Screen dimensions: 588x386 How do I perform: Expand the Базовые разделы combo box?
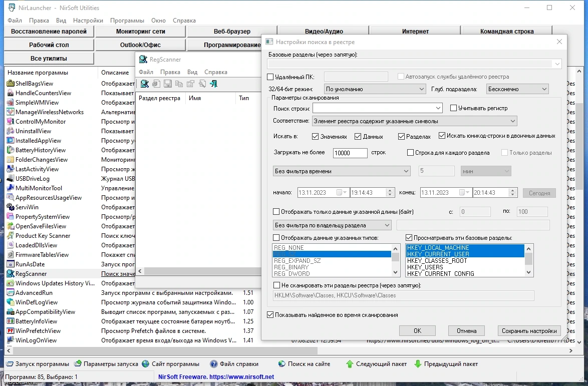(557, 64)
